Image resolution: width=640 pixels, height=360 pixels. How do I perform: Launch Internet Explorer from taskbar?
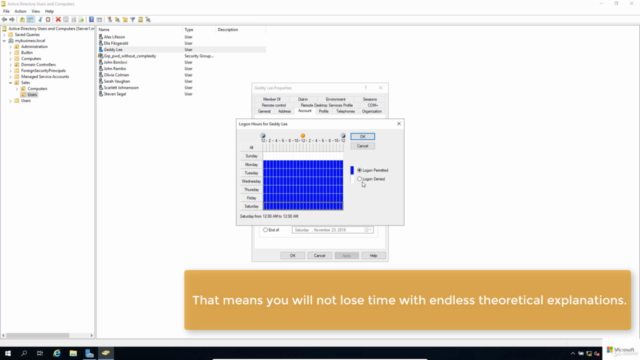click(57, 353)
